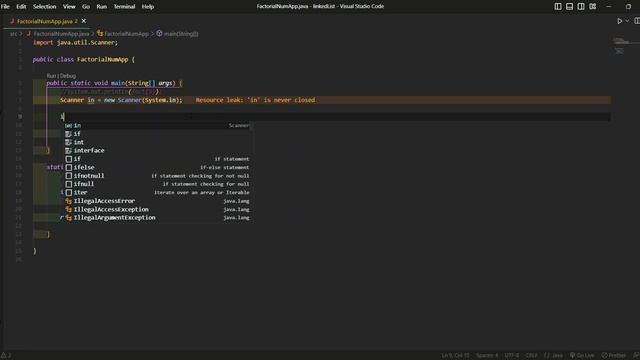The height and width of the screenshot is (360, 640).
Task: Open the View menu
Action: point(69,7)
